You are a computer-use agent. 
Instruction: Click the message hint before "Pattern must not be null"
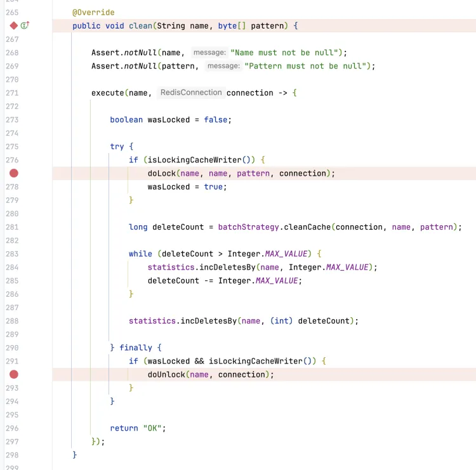[x=223, y=66]
